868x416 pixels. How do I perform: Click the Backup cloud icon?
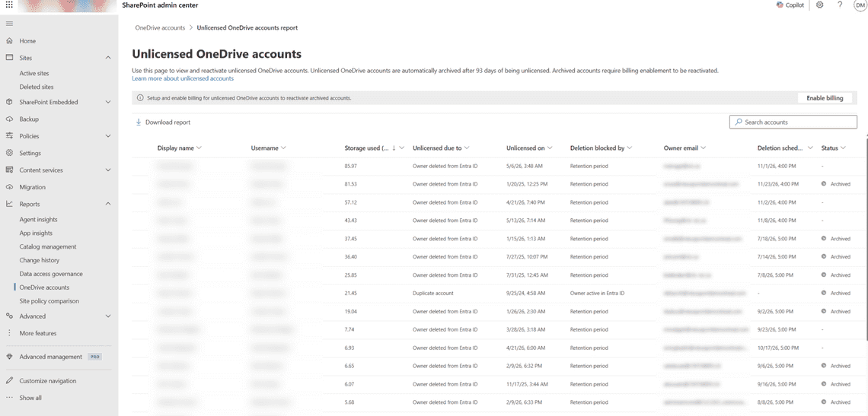click(x=9, y=119)
